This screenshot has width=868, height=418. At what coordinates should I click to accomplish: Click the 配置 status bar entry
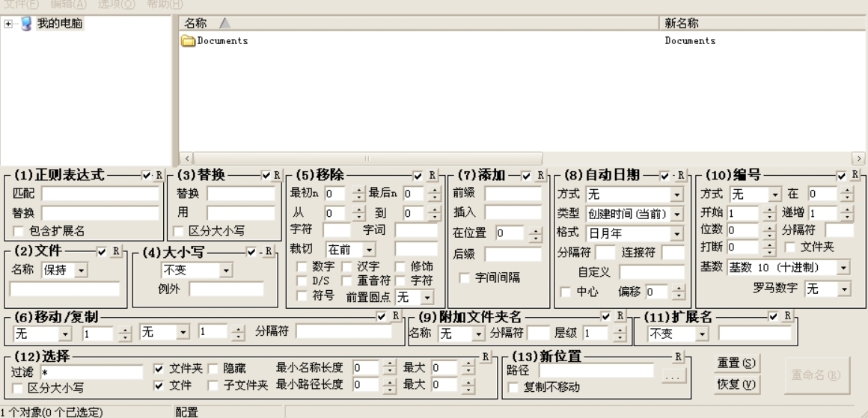pyautogui.click(x=186, y=412)
